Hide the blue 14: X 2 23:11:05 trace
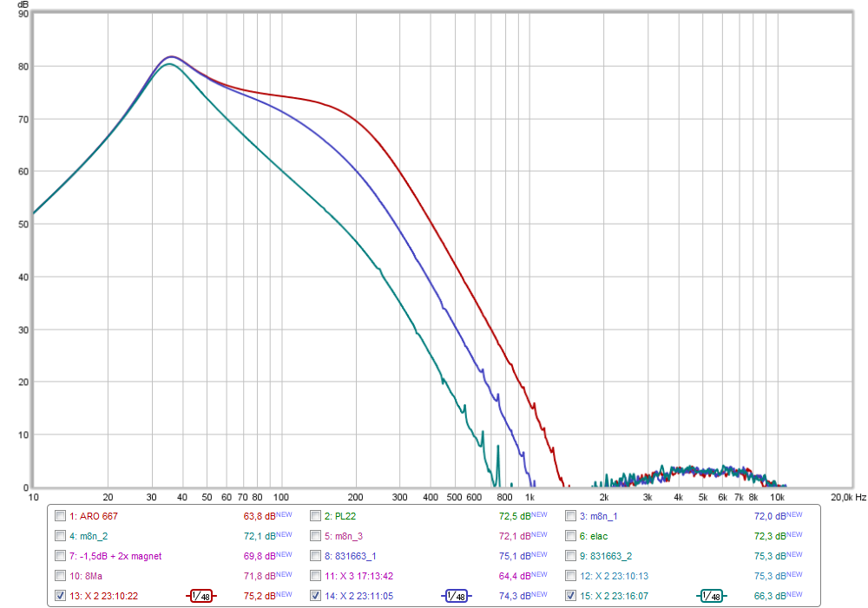The height and width of the screenshot is (608, 868). pyautogui.click(x=316, y=596)
